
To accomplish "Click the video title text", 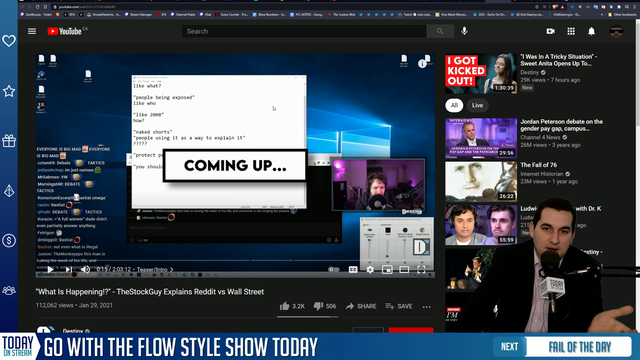I will click(x=150, y=292).
